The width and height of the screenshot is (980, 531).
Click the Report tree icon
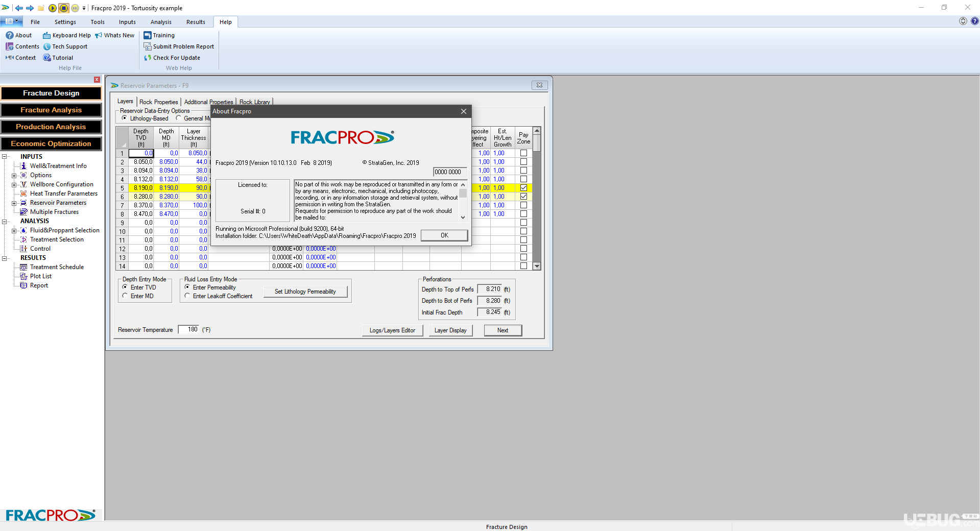click(23, 285)
